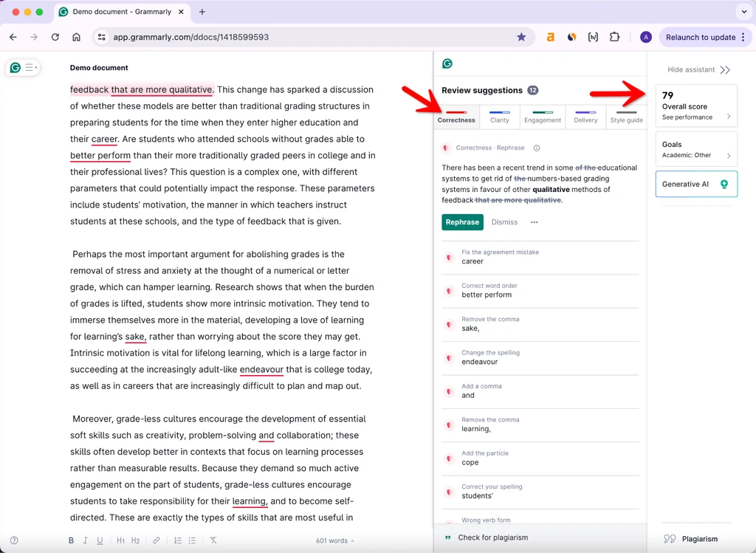Click the suggestions count badge 12
Viewport: 756px width, 553px height.
pos(533,90)
